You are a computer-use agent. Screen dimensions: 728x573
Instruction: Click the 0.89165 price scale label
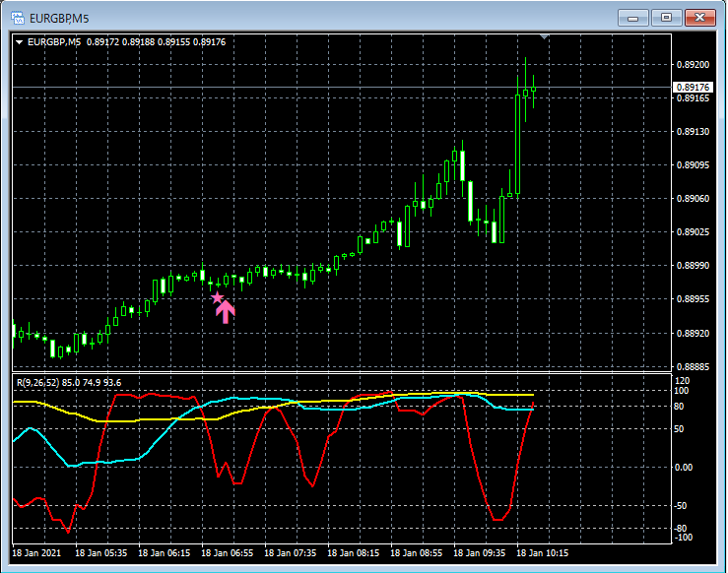pyautogui.click(x=693, y=98)
